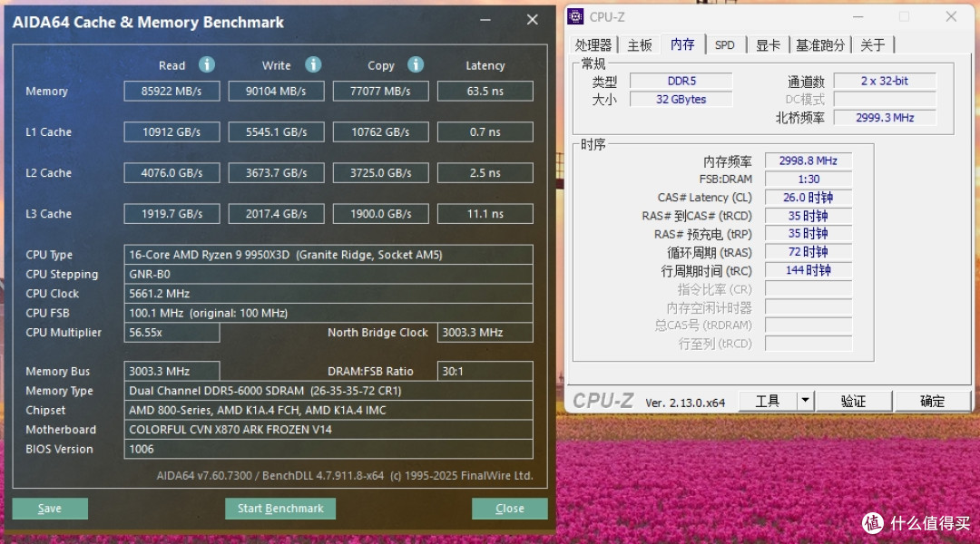Click the L1 Cache latency 0.7 ns value
The width and height of the screenshot is (980, 544).
485,131
